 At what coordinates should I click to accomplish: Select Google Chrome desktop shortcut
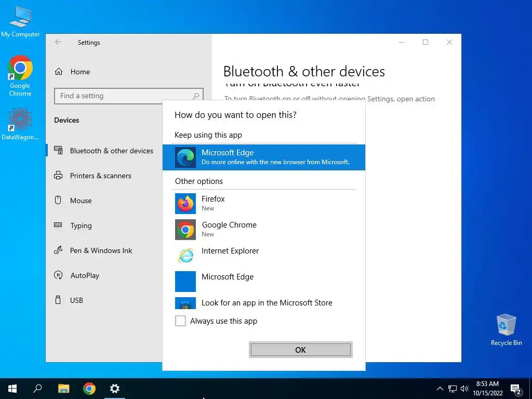coord(20,76)
